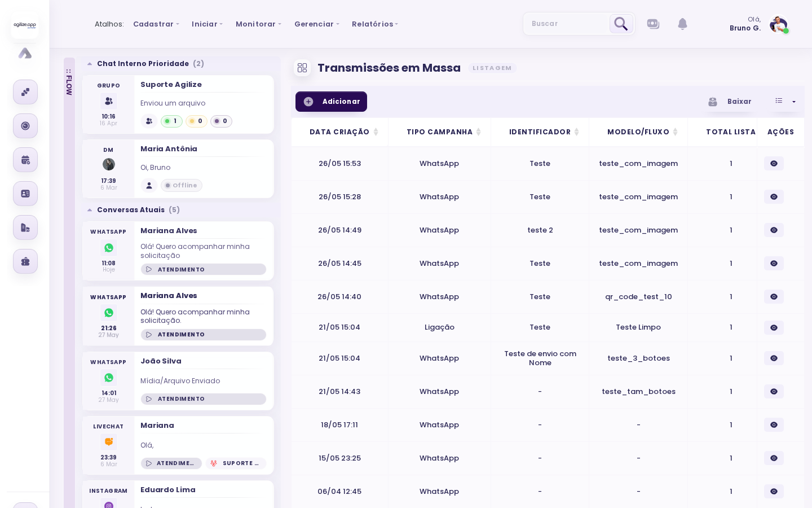
Task: Open the Monitorar shortcut menu
Action: [258, 24]
